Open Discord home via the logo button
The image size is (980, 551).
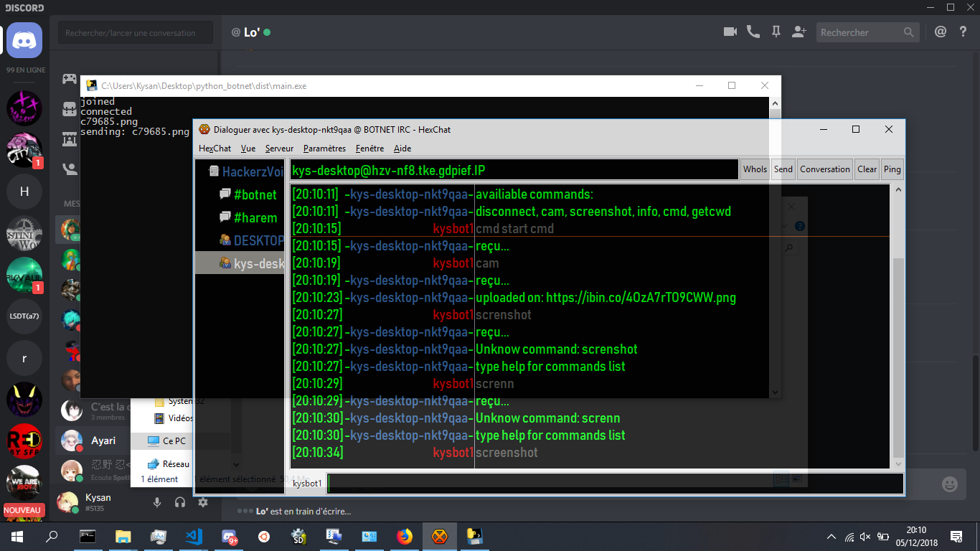24,40
